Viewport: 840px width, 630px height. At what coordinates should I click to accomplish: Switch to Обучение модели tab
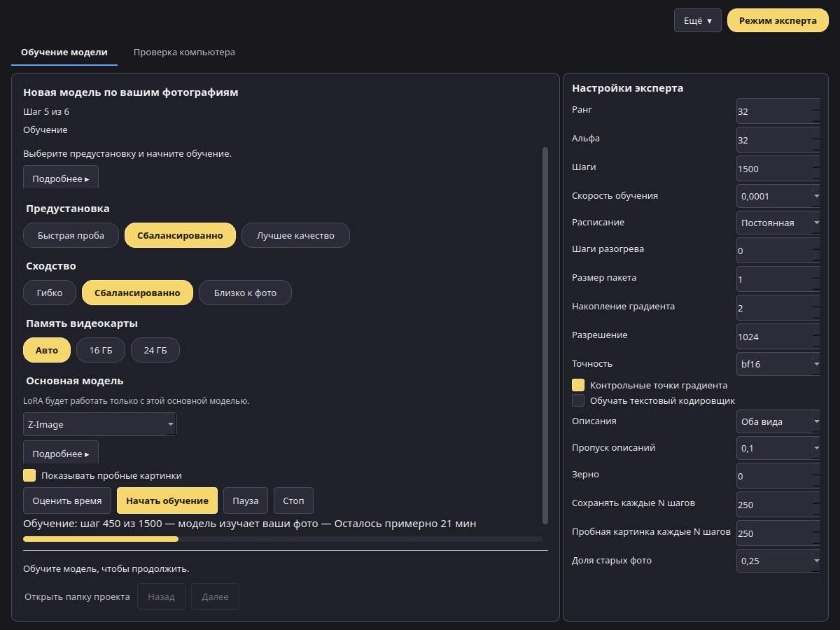[64, 52]
